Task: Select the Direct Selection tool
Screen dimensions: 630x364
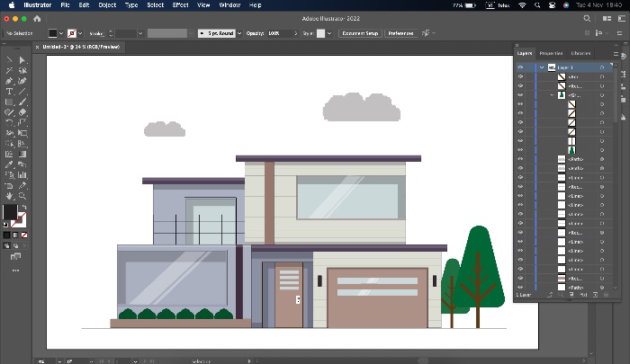Action: 22,60
